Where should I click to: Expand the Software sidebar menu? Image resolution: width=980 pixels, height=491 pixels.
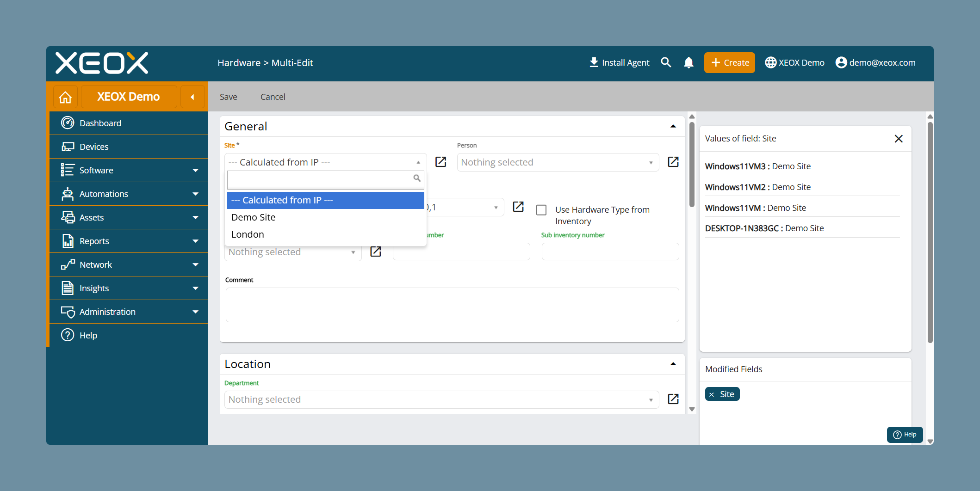[x=129, y=170]
